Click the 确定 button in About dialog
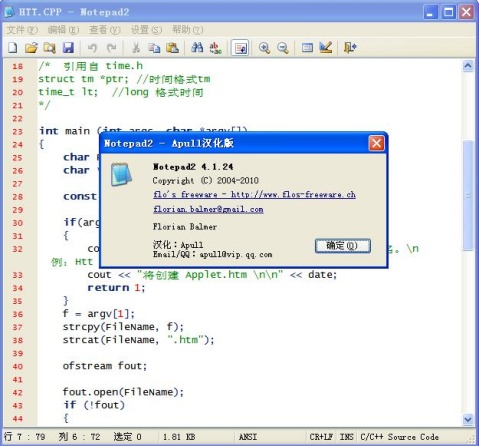The width and height of the screenshot is (479, 446). (x=343, y=246)
